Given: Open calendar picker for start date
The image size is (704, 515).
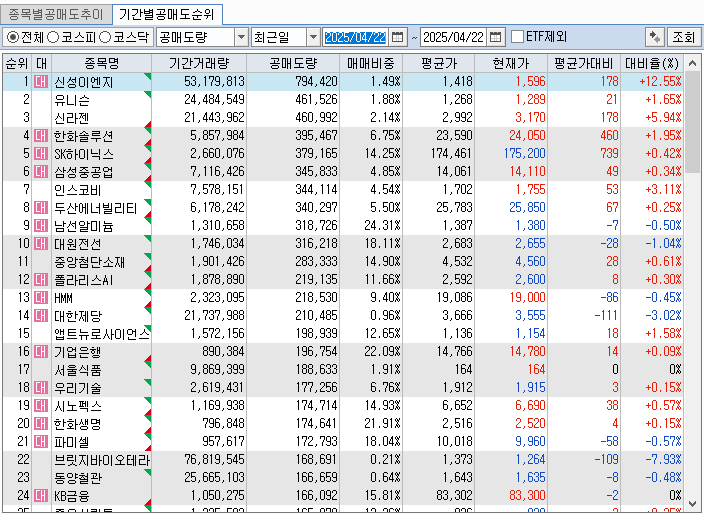Looking at the screenshot, I should pyautogui.click(x=398, y=37).
